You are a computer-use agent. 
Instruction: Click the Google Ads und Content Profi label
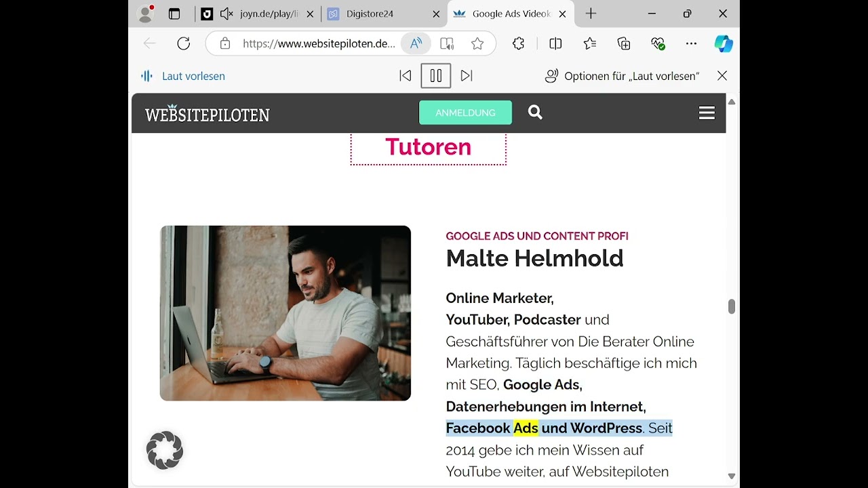537,236
